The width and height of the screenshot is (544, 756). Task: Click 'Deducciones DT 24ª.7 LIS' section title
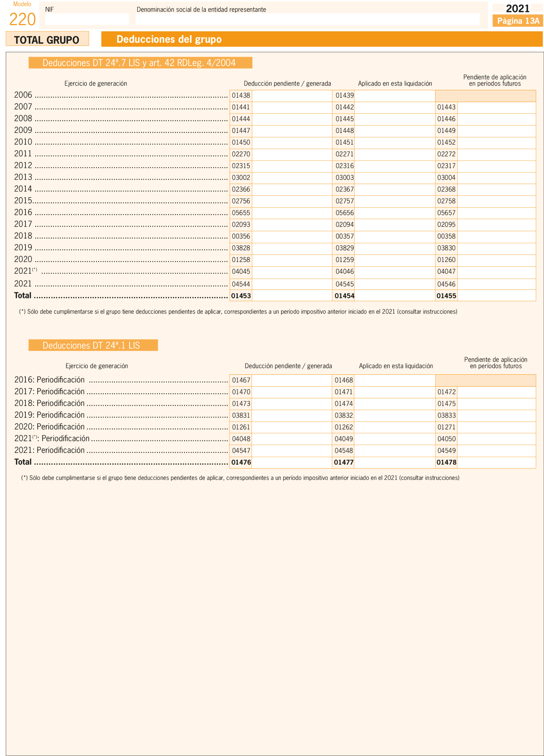coord(140,63)
